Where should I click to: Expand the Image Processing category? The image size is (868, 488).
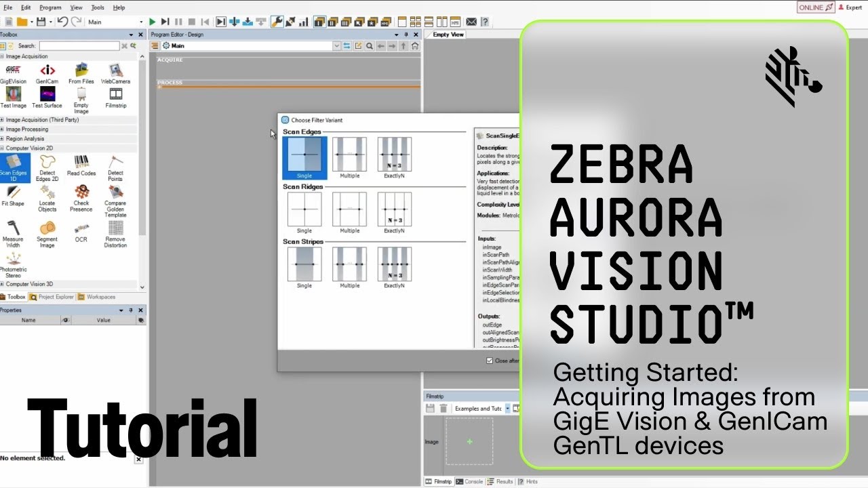tap(2, 129)
